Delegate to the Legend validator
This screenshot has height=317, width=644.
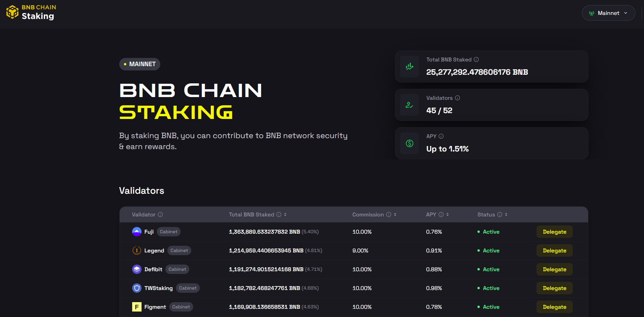(554, 250)
